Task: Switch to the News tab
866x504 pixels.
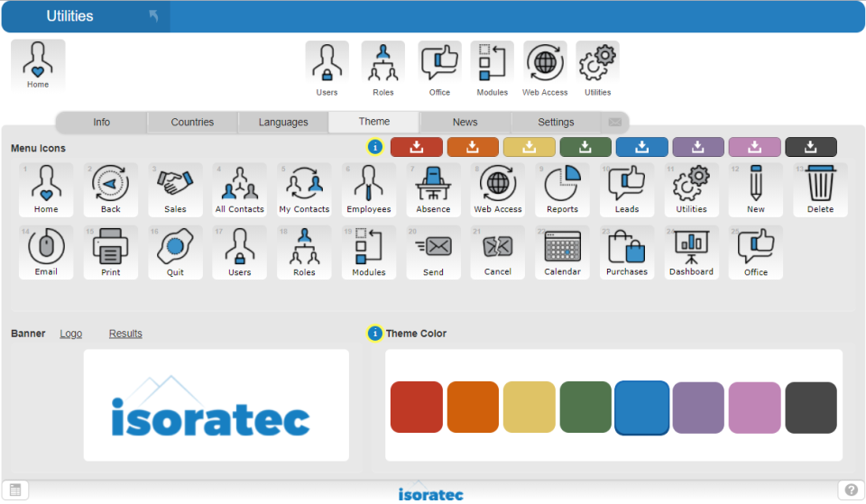Action: tap(465, 122)
